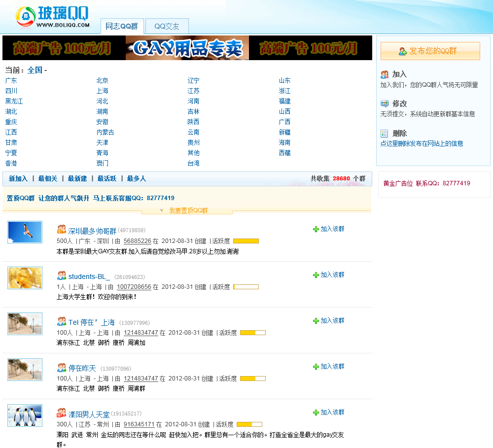The image size is (493, 448).
Task: Click group icon beside 溧阳男人天堂
Action: (61, 413)
